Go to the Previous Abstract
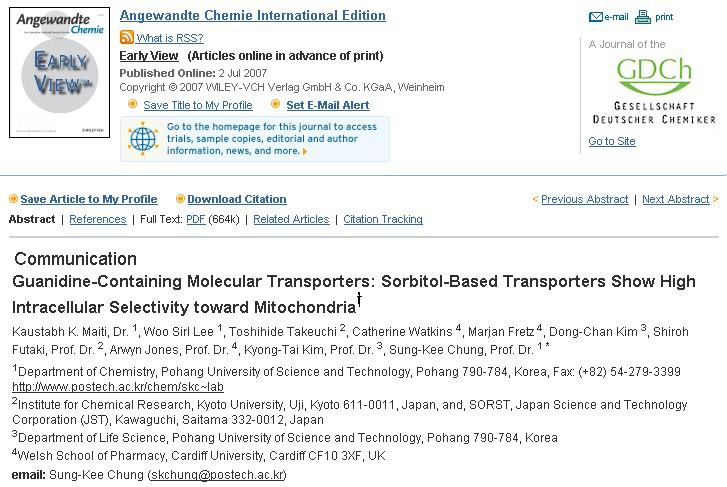 tap(585, 199)
